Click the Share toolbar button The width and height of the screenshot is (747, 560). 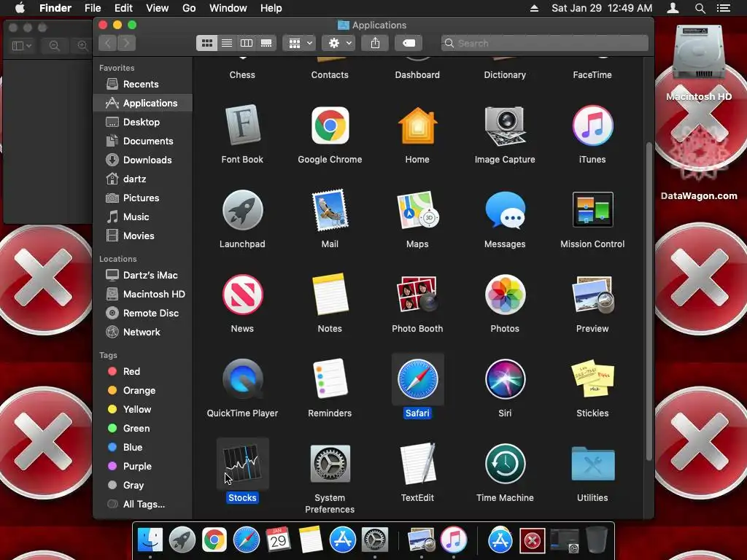pyautogui.click(x=376, y=43)
